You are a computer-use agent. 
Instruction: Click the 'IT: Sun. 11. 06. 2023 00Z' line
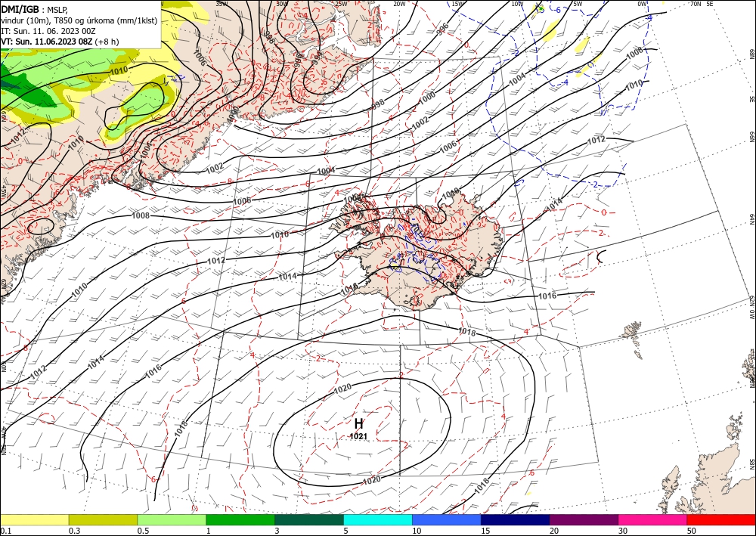pyautogui.click(x=48, y=31)
